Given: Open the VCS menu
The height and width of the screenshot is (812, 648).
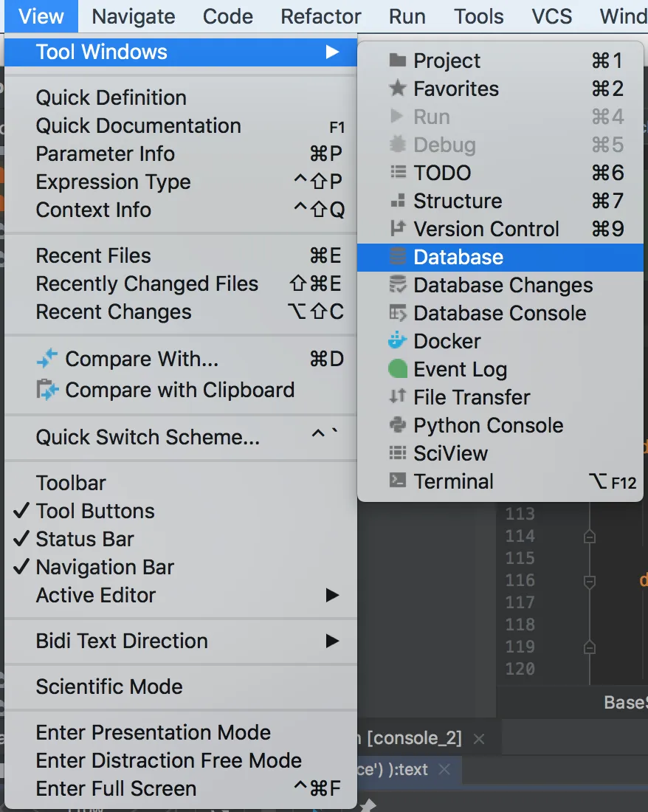Looking at the screenshot, I should pos(551,16).
